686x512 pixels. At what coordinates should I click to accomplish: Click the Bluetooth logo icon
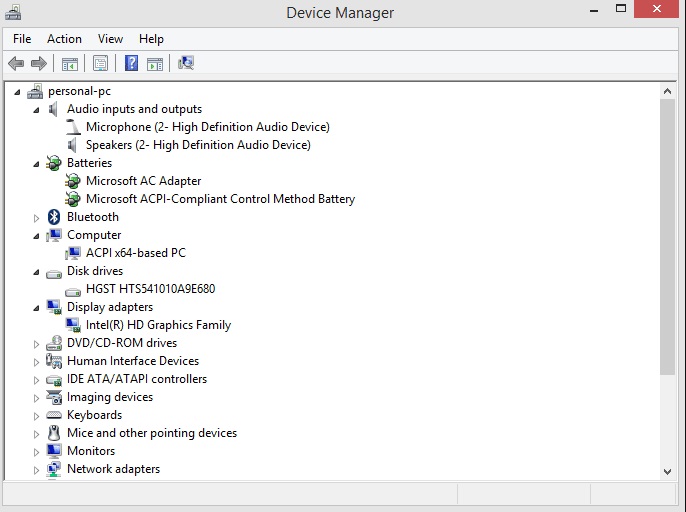(x=54, y=217)
